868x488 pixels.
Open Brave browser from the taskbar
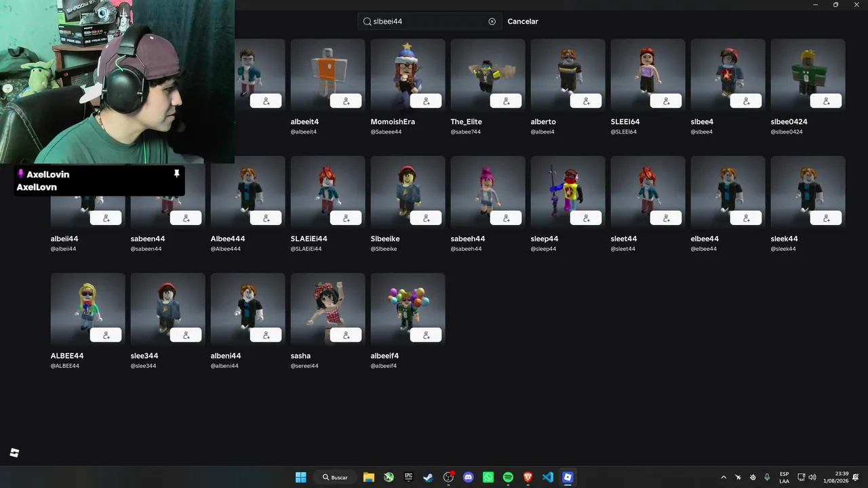528,477
